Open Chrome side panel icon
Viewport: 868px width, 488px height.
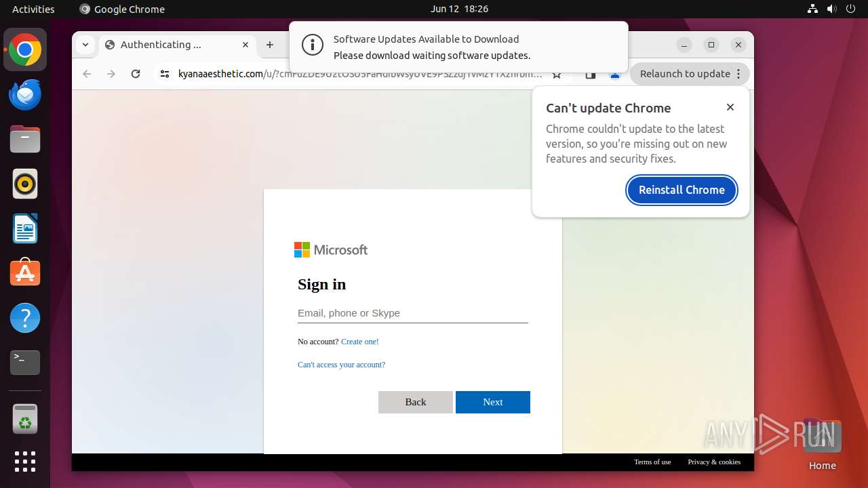[591, 75]
